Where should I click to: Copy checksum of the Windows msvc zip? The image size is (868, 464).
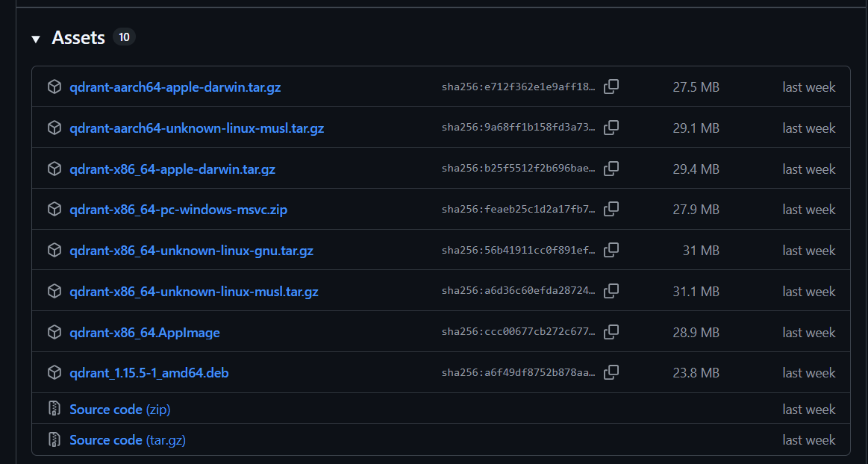click(611, 210)
